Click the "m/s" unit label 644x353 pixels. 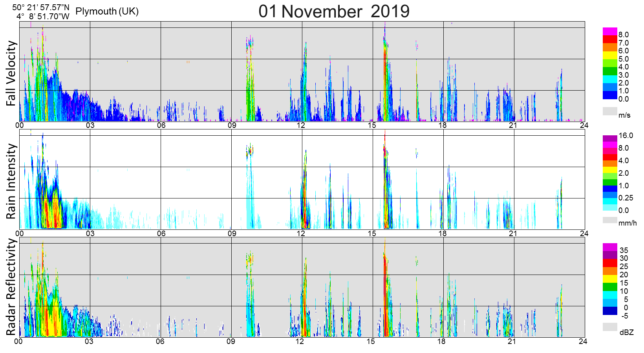pyautogui.click(x=624, y=115)
